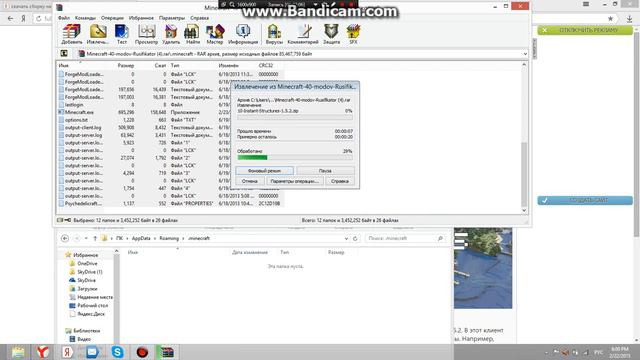640x360 pixels.
Task: Click the Up arrow in Explorer window
Action: coord(95,238)
